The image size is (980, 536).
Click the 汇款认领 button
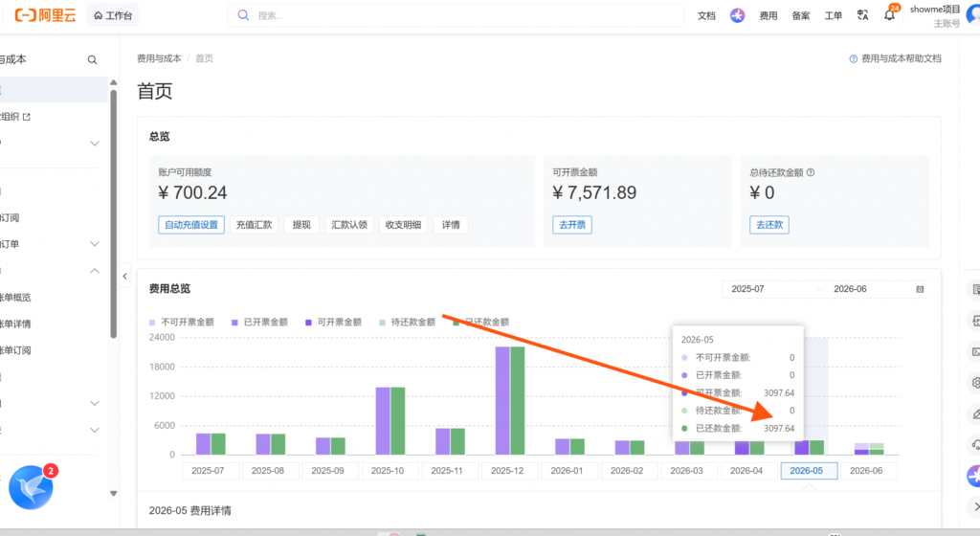point(349,225)
